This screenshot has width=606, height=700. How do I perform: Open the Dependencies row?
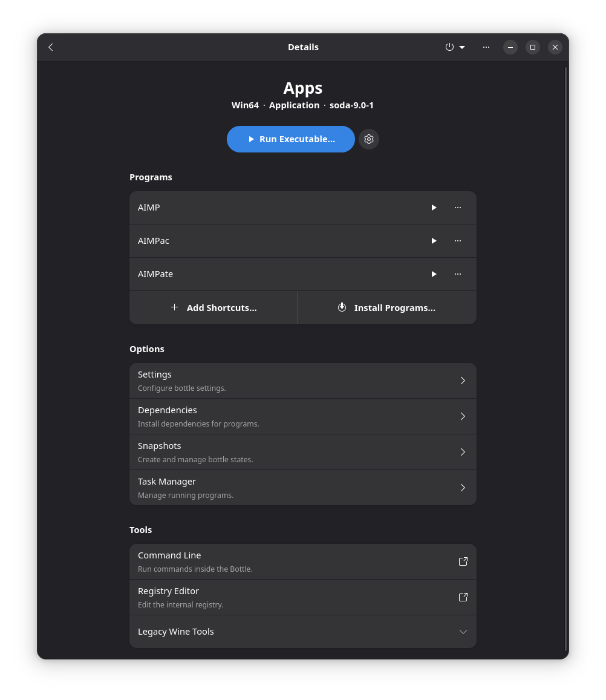click(302, 416)
